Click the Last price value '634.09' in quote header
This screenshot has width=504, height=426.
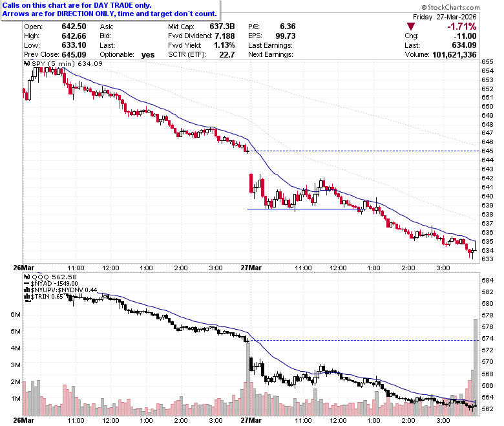(464, 45)
